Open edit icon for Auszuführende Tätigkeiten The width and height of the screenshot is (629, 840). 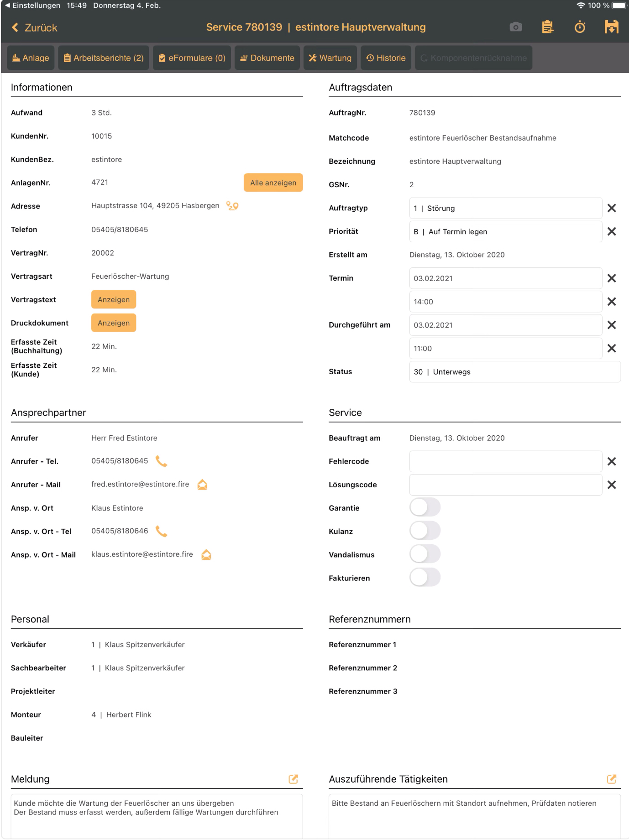(x=611, y=779)
